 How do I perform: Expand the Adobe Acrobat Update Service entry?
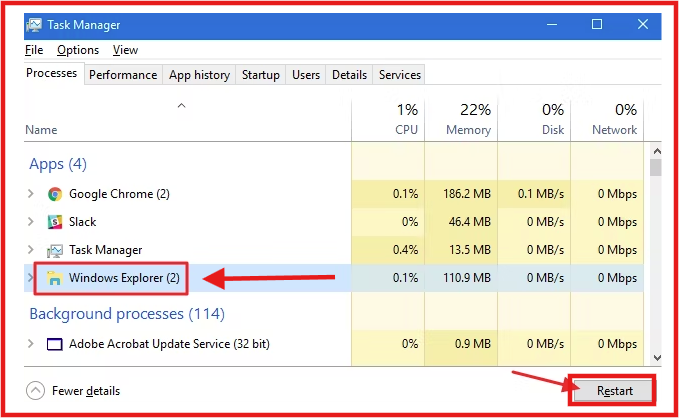(31, 343)
